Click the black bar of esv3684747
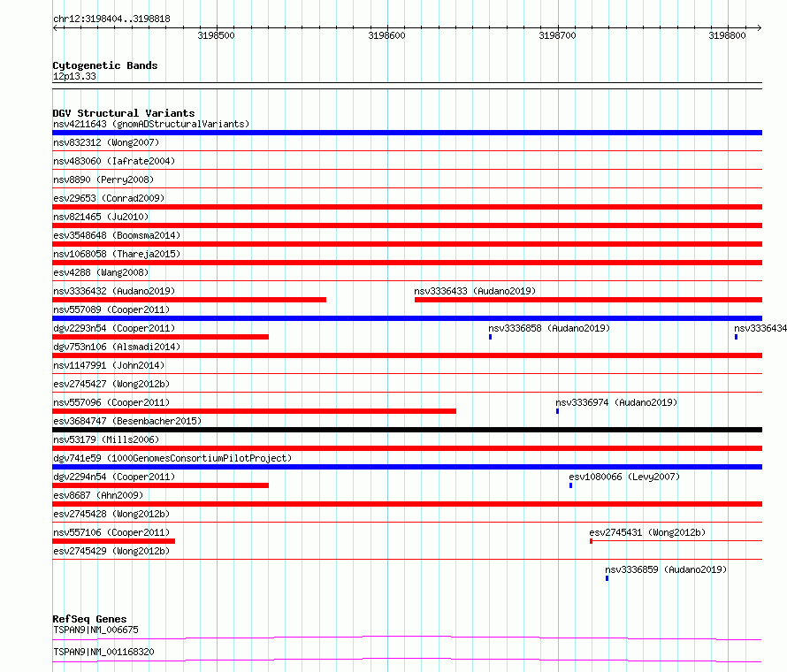This screenshot has width=787, height=672. 407,430
